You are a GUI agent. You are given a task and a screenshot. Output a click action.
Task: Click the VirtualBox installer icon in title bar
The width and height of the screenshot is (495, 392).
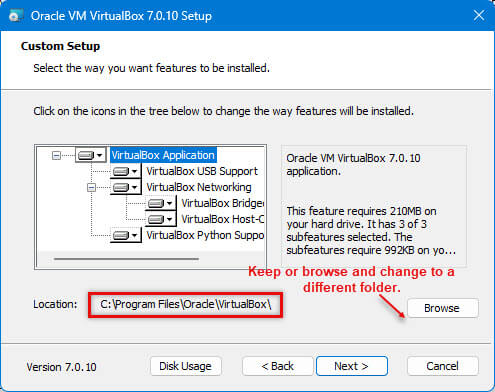[x=16, y=15]
